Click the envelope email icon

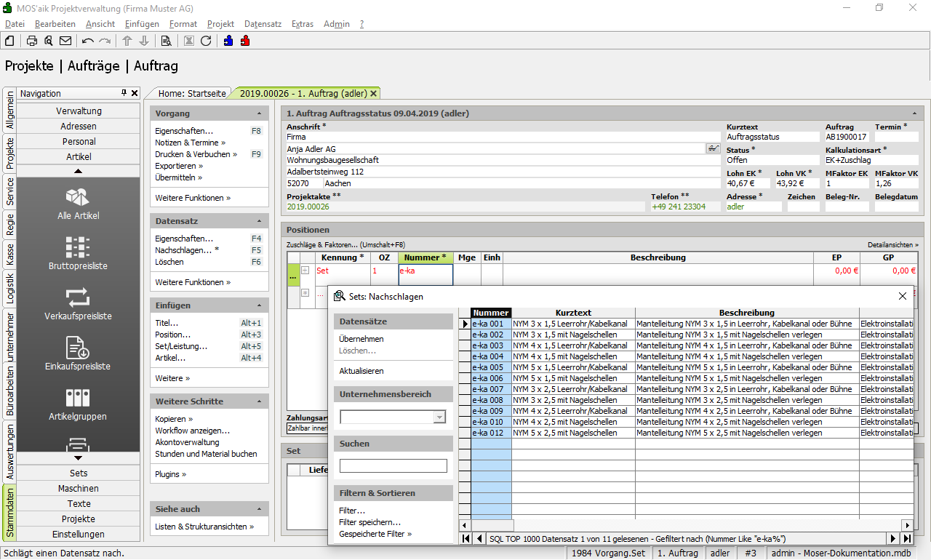click(x=65, y=41)
